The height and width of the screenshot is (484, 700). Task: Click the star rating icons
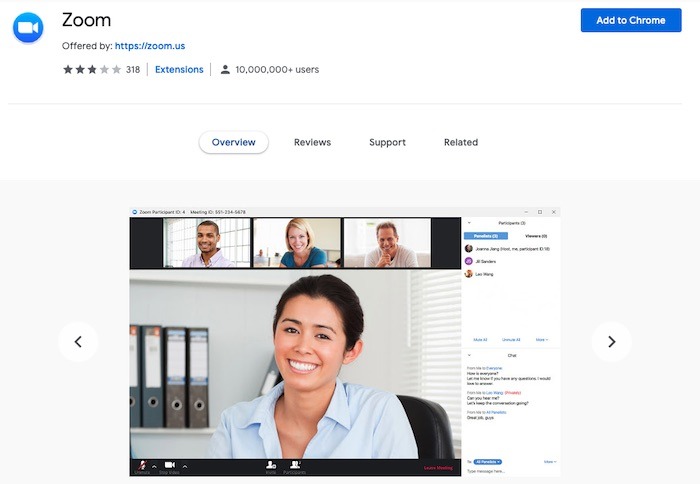point(92,70)
